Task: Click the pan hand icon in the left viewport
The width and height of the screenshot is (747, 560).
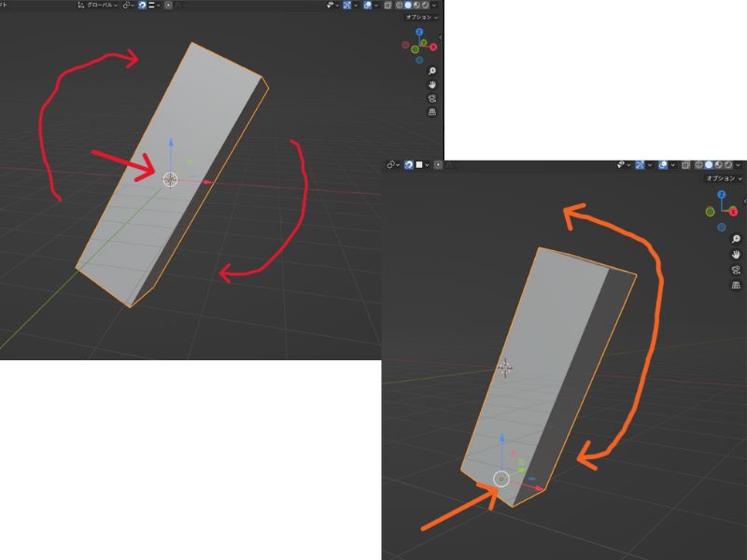Action: (x=432, y=84)
